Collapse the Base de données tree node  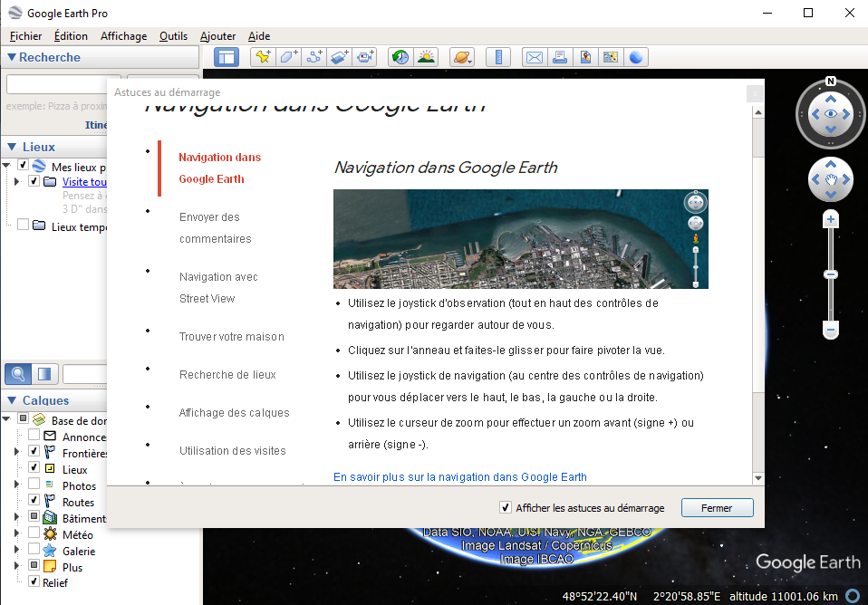(6, 418)
